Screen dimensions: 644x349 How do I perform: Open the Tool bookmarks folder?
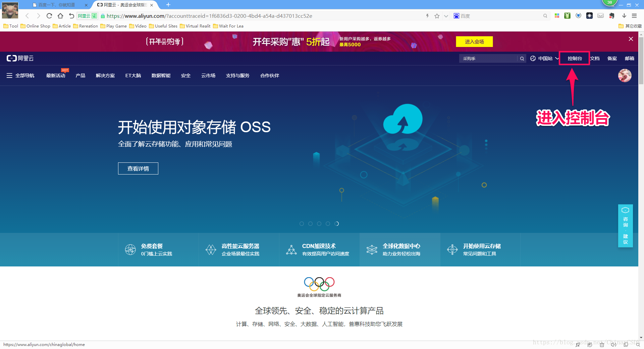[11, 26]
